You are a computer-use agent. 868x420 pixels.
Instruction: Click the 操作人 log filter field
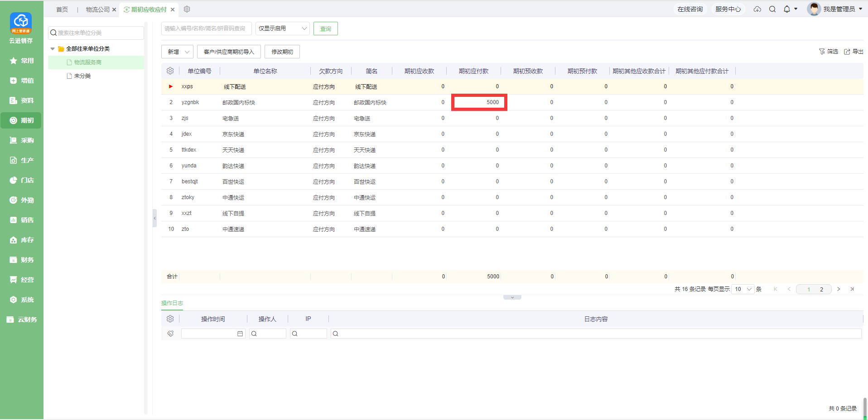[x=268, y=334]
